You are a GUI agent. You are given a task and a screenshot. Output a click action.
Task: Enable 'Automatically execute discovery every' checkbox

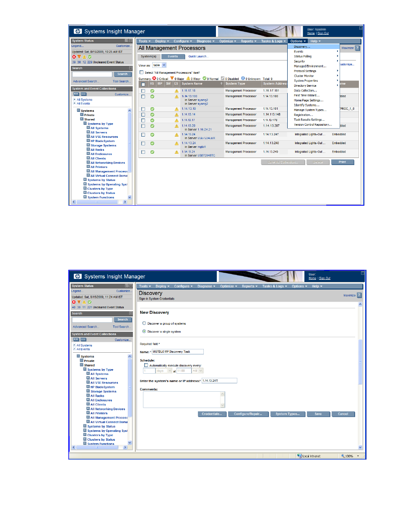146,365
